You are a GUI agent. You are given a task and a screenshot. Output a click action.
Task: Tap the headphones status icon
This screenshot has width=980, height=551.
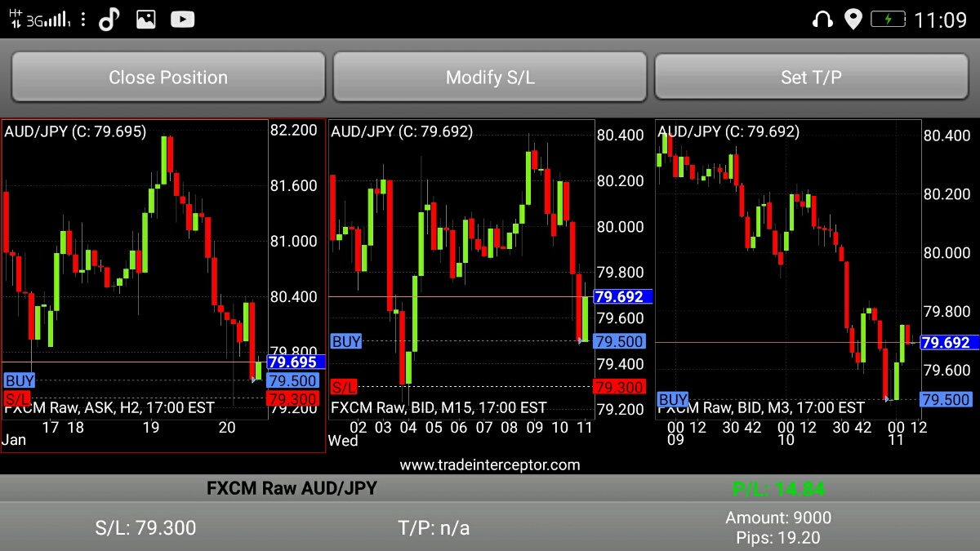click(822, 19)
